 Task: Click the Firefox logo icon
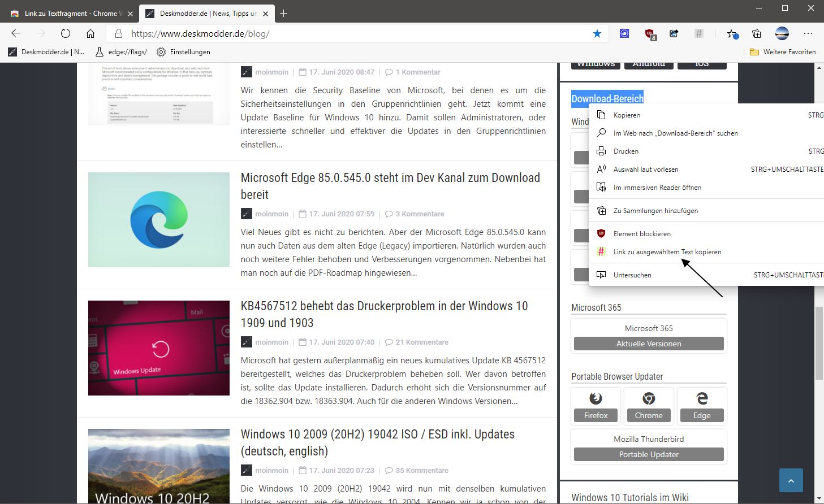point(596,398)
